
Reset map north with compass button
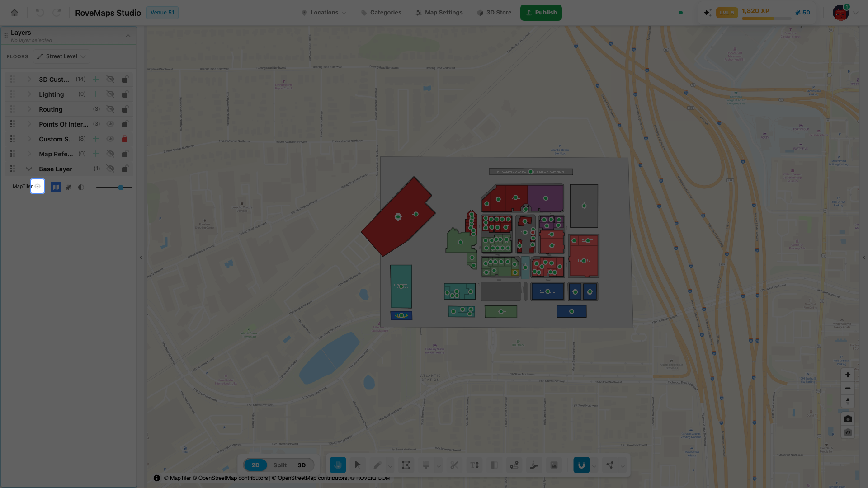tap(848, 401)
